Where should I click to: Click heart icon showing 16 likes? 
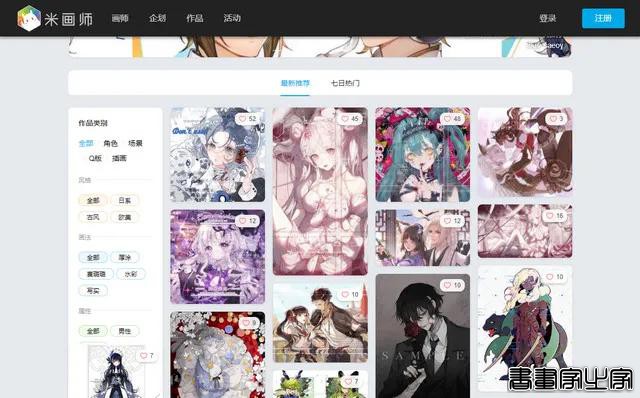point(550,216)
